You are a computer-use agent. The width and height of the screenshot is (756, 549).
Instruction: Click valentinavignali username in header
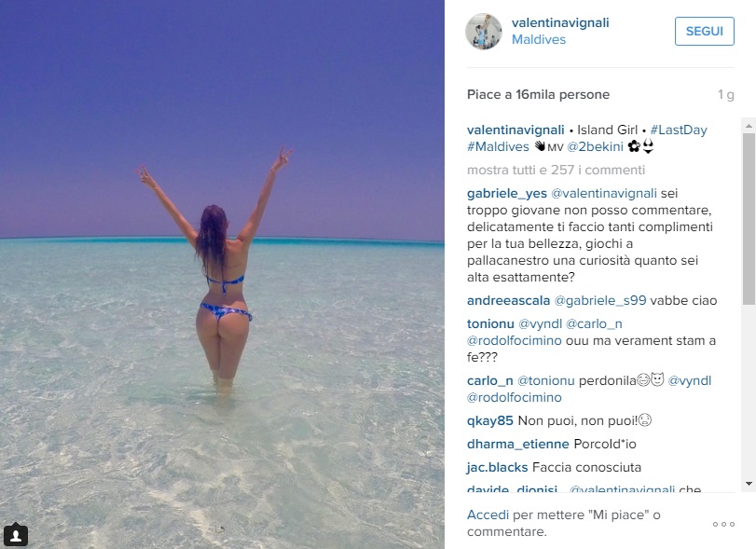[560, 22]
